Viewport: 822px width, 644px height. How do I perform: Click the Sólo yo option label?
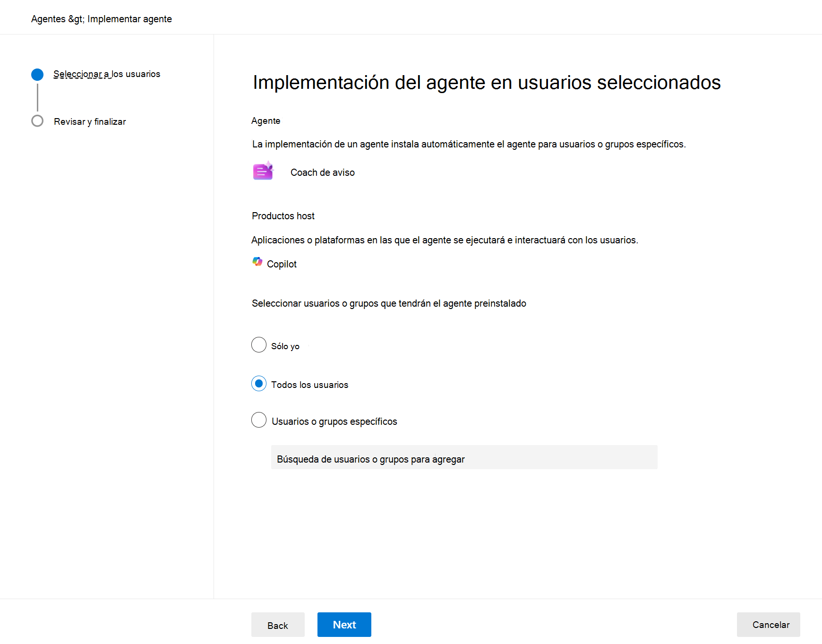[285, 346]
